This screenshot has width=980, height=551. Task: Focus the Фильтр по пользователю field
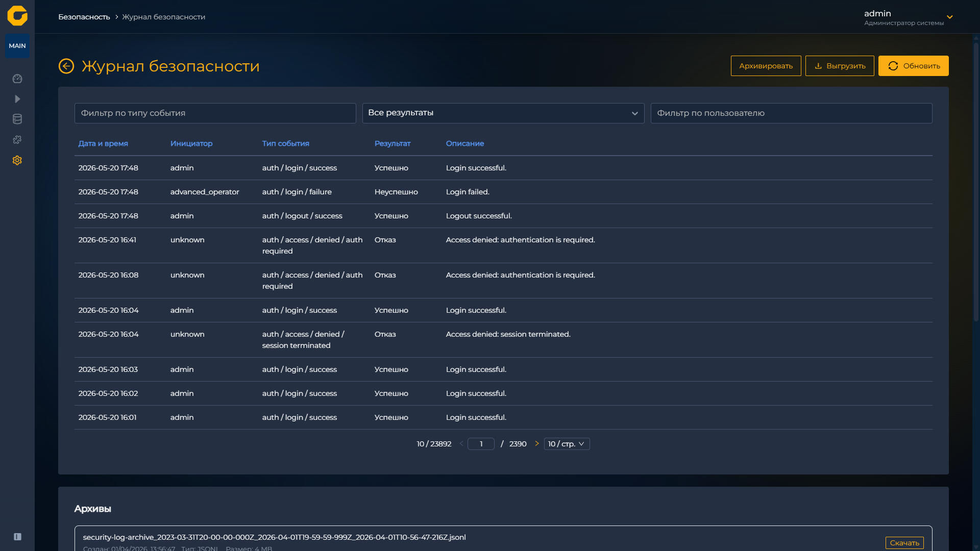click(x=791, y=113)
